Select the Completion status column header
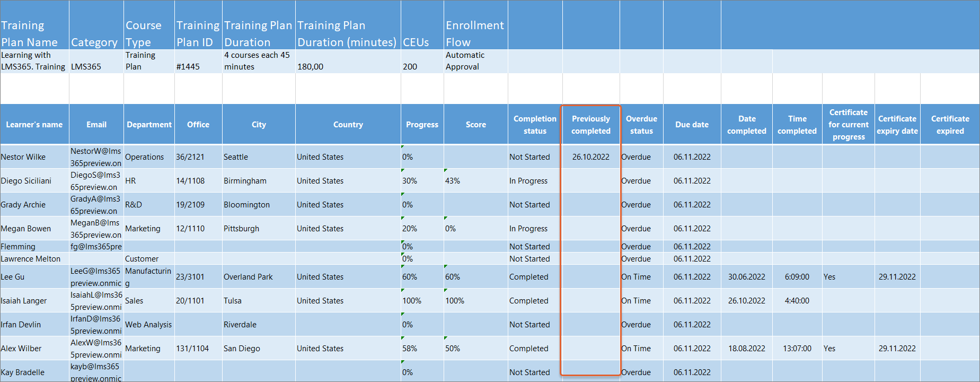This screenshot has height=382, width=980. [535, 125]
